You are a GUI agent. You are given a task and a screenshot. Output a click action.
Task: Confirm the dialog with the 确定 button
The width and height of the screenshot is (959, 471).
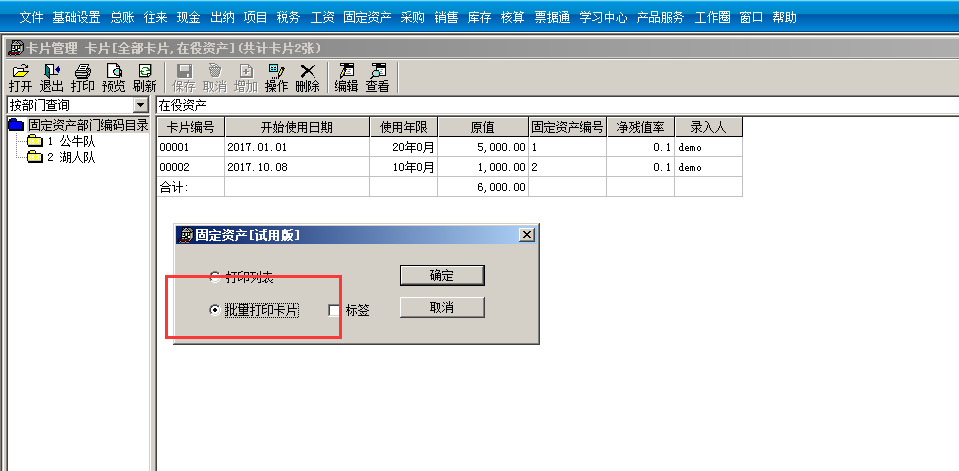pyautogui.click(x=441, y=275)
